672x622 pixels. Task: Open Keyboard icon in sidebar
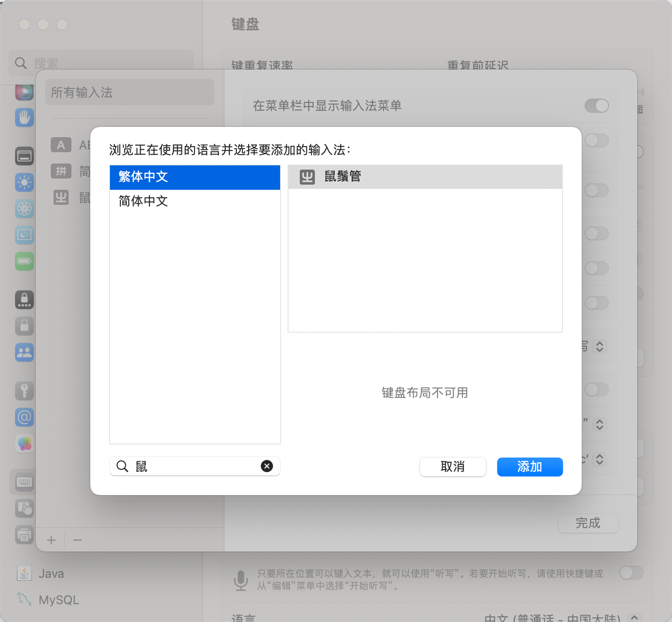coord(24,482)
